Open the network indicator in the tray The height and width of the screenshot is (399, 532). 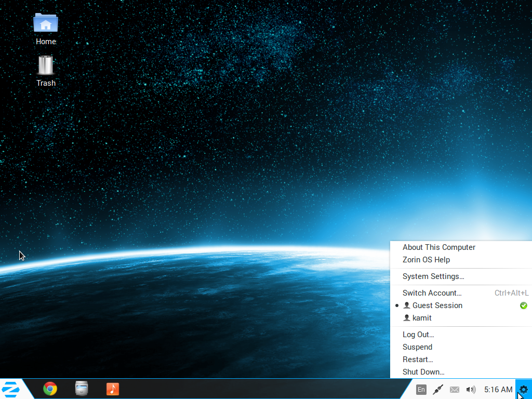(x=437, y=389)
